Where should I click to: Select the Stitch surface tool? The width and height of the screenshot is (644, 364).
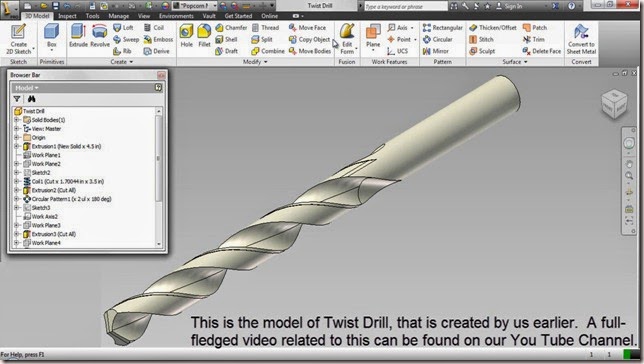[481, 39]
